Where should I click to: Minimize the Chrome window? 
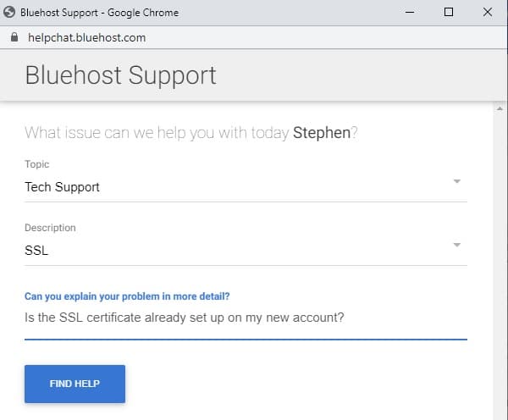pos(410,13)
